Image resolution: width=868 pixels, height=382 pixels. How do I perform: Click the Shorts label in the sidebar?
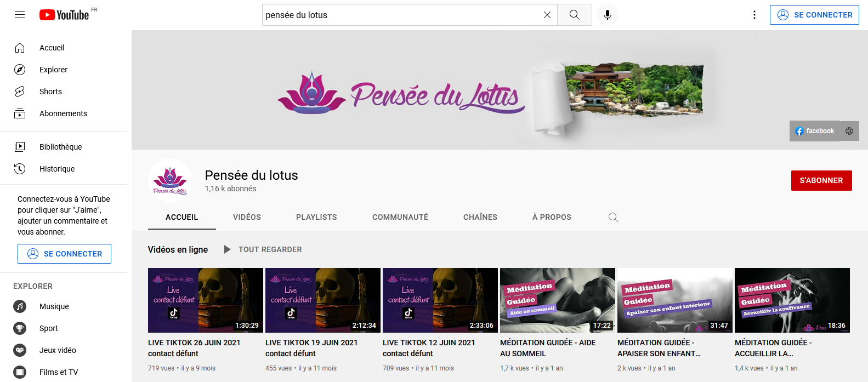50,92
